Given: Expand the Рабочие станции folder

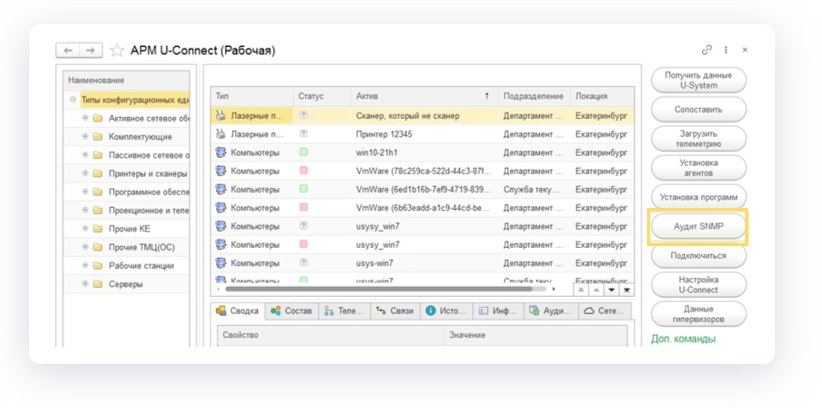Looking at the screenshot, I should pyautogui.click(x=85, y=266).
